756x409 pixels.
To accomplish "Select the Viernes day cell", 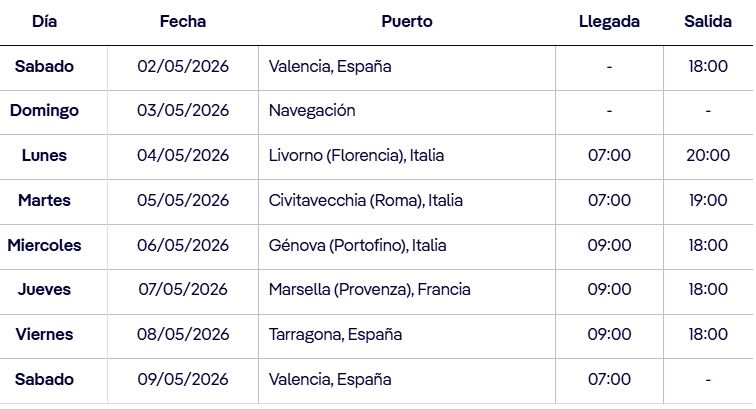I will click(44, 335).
